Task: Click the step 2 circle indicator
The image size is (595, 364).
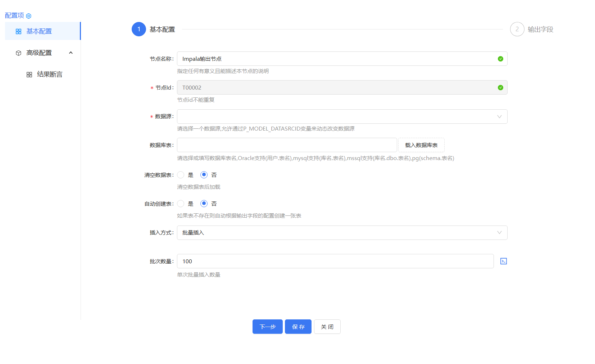Action: pyautogui.click(x=517, y=29)
